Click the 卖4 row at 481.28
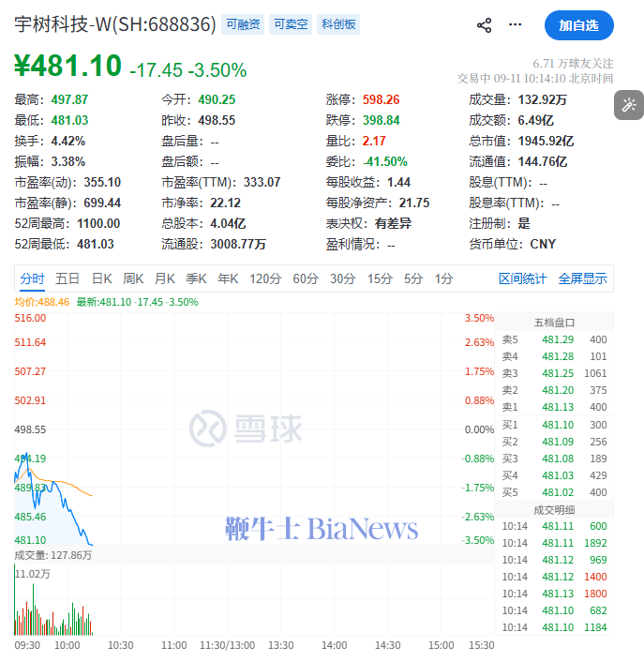 554,356
